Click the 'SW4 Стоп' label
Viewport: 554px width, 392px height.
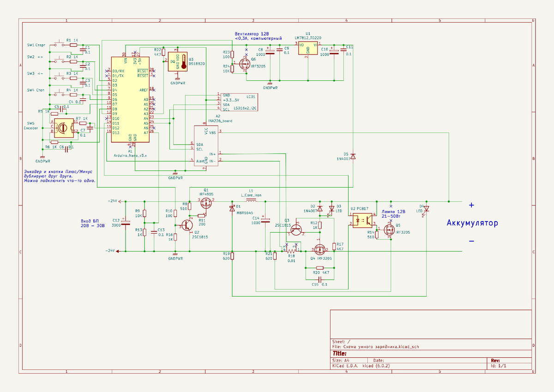click(36, 90)
